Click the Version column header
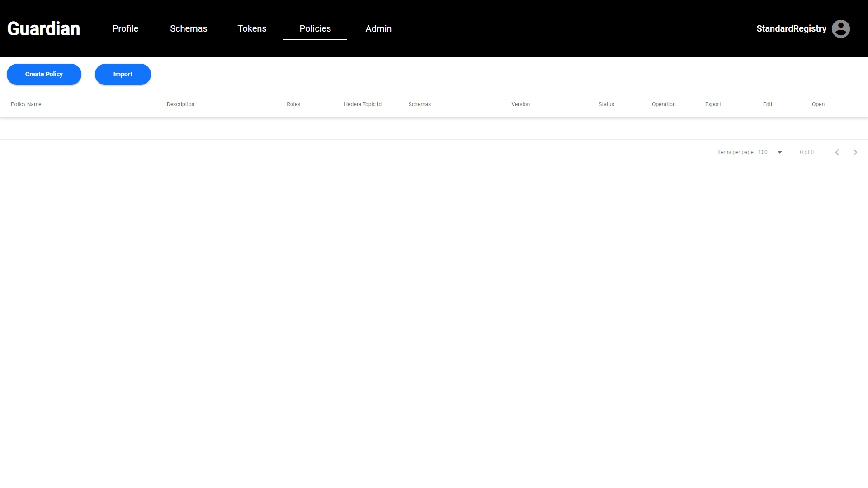868x488 pixels. point(520,104)
